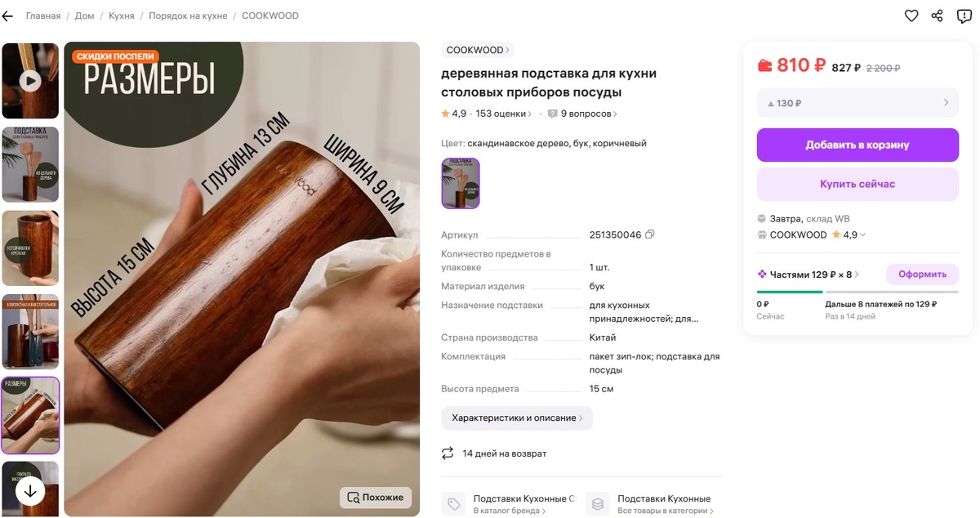Click the share icon
The width and height of the screenshot is (980, 518).
938,16
